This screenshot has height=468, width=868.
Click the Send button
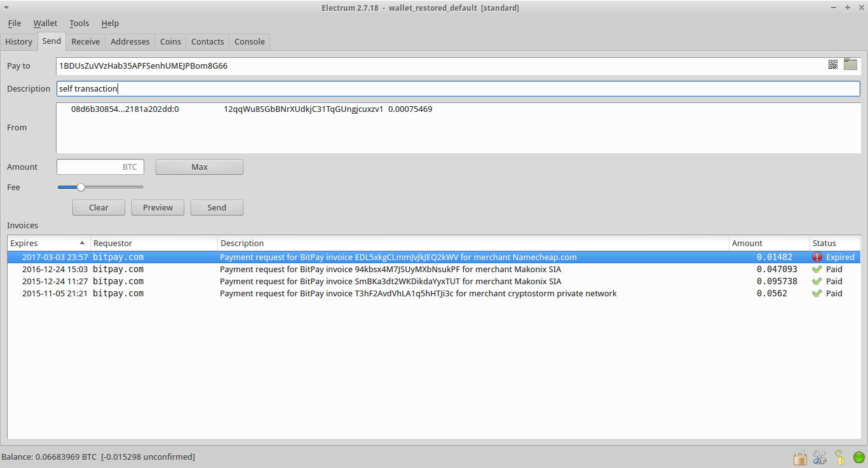[217, 208]
